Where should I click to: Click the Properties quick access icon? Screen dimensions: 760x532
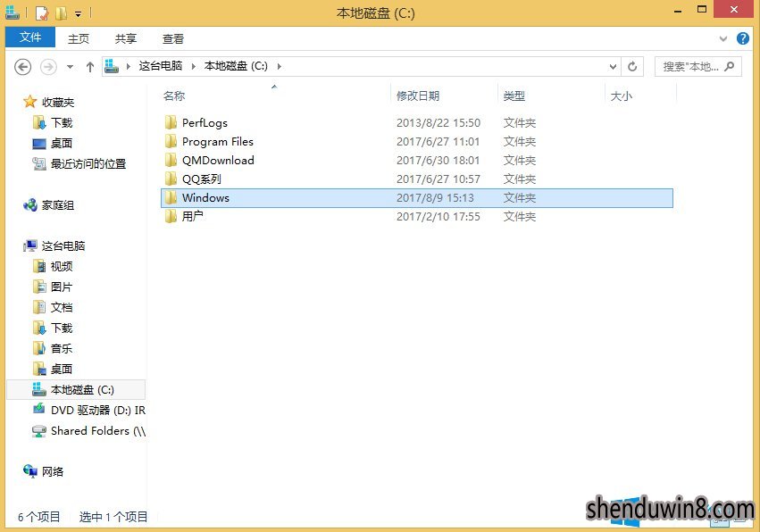(42, 13)
